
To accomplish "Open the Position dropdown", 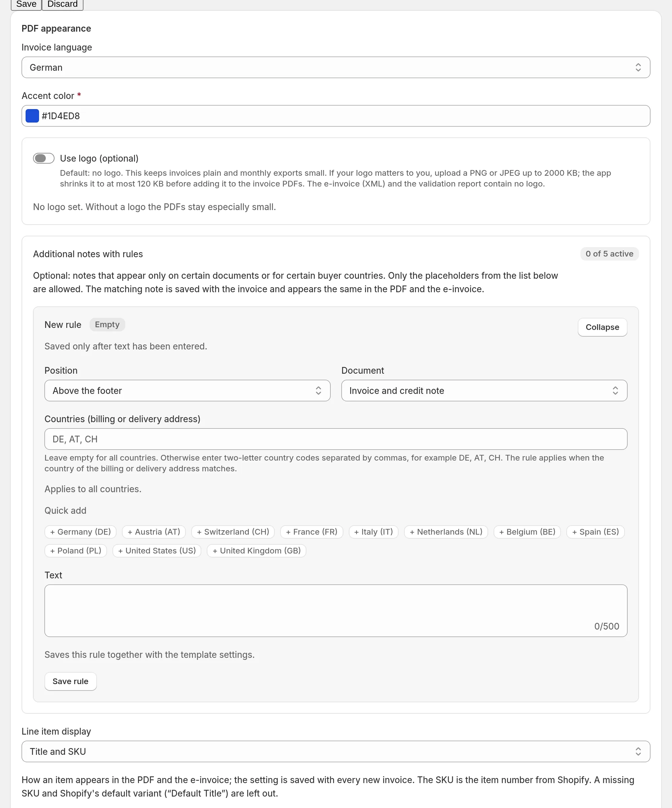I will pyautogui.click(x=188, y=391).
